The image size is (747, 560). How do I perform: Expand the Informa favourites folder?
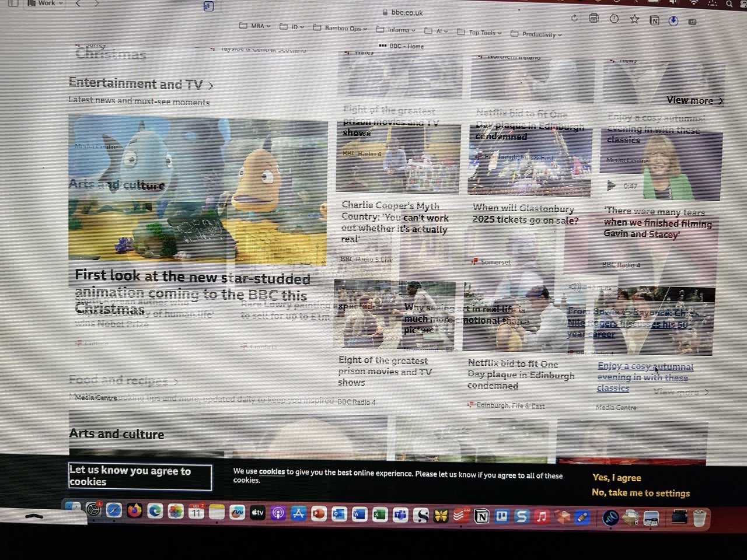click(396, 30)
